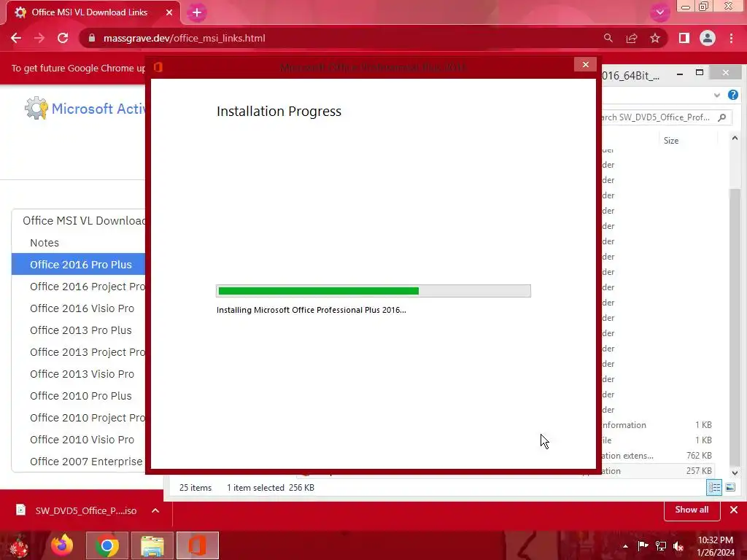Open Action Center flag icon

643,546
